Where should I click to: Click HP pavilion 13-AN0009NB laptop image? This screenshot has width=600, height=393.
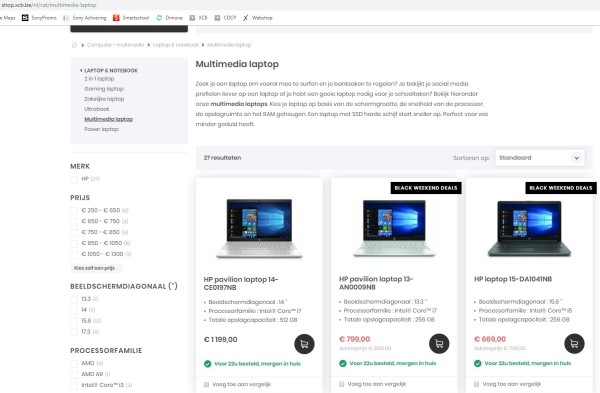pos(394,228)
